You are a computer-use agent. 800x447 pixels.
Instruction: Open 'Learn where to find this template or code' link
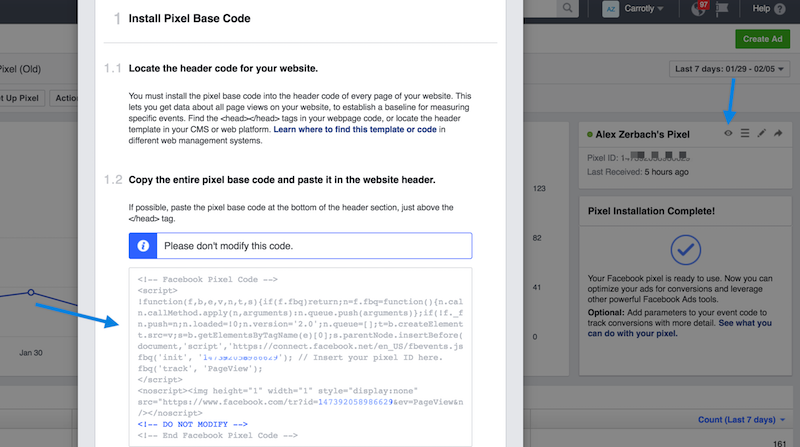(355, 130)
